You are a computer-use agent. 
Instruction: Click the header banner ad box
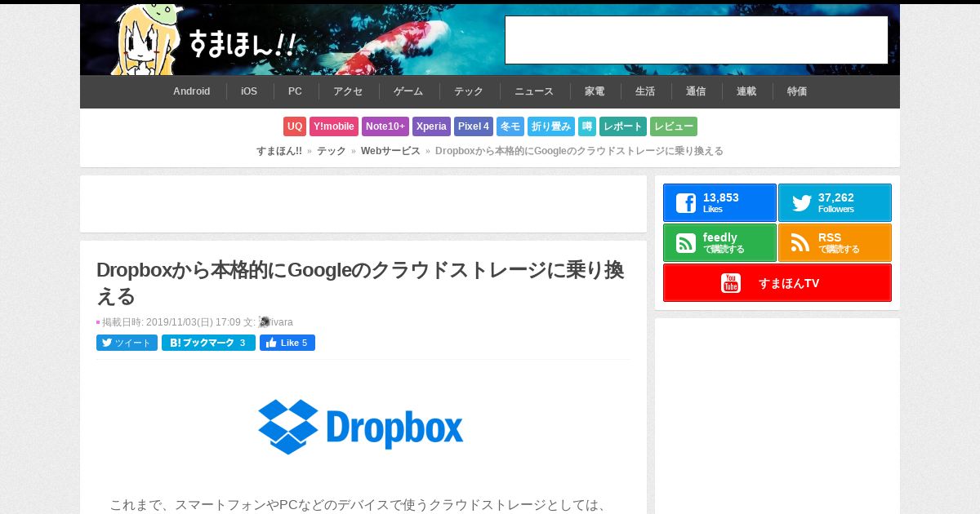[697, 40]
